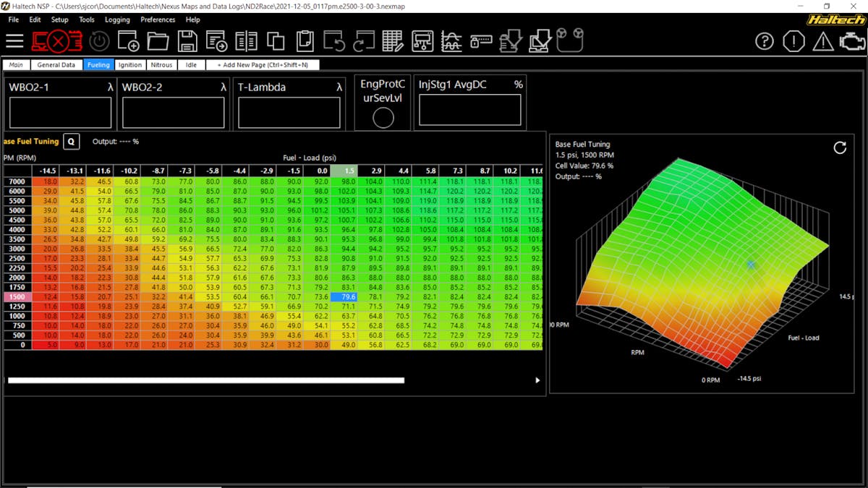The height and width of the screenshot is (488, 868).
Task: Click the help question mark icon
Action: (765, 41)
